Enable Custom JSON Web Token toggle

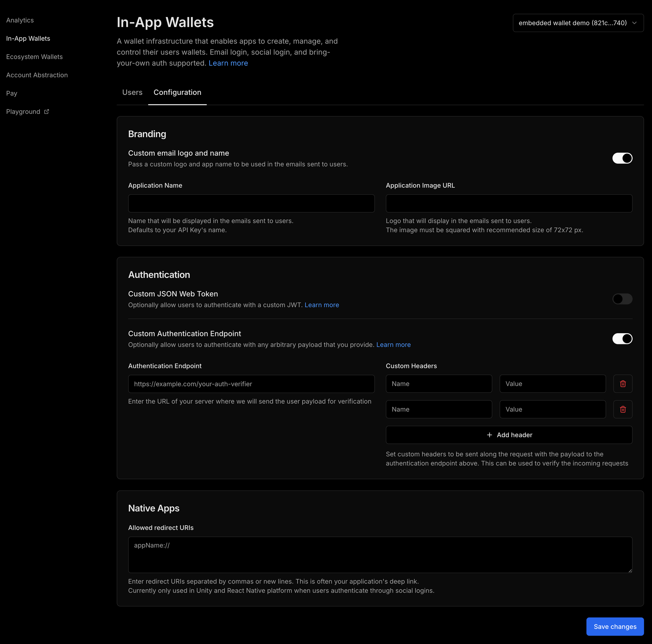click(x=622, y=299)
